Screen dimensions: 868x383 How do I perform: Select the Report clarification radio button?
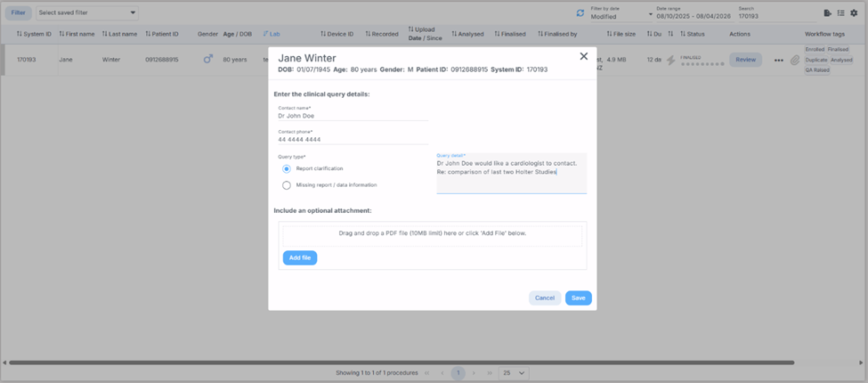pyautogui.click(x=287, y=168)
